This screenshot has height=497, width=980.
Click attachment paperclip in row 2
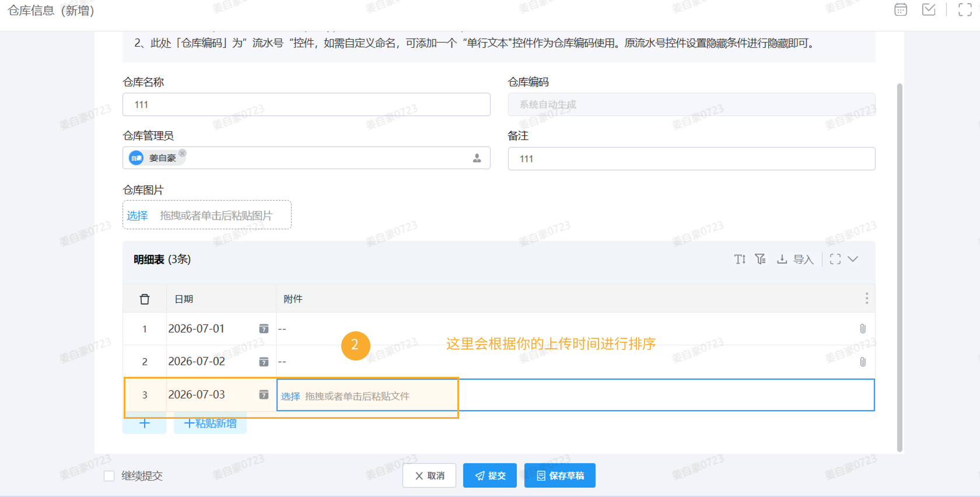863,362
